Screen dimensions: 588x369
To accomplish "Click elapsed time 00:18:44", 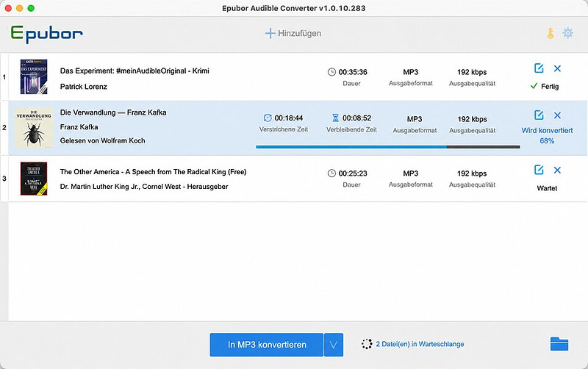I will pos(289,118).
